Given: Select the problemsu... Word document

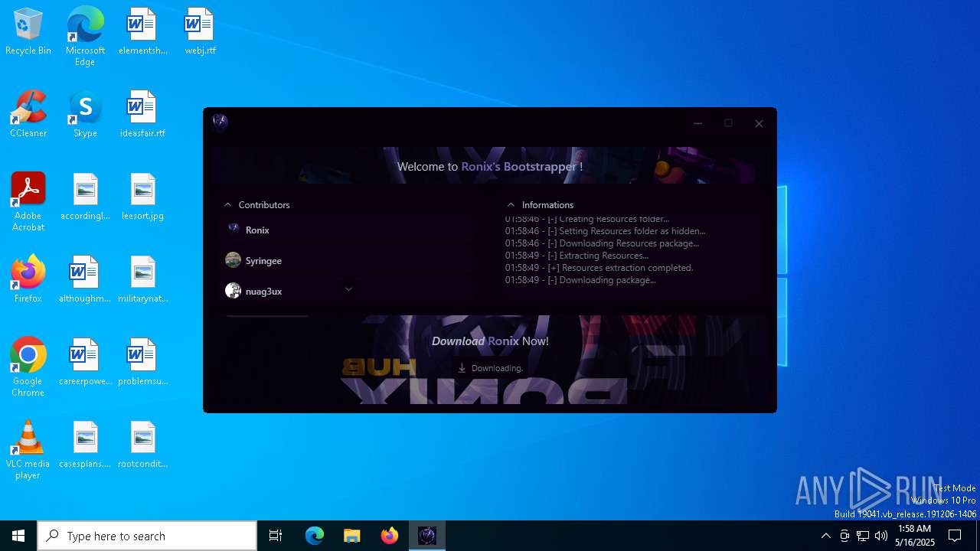Looking at the screenshot, I should point(142,363).
